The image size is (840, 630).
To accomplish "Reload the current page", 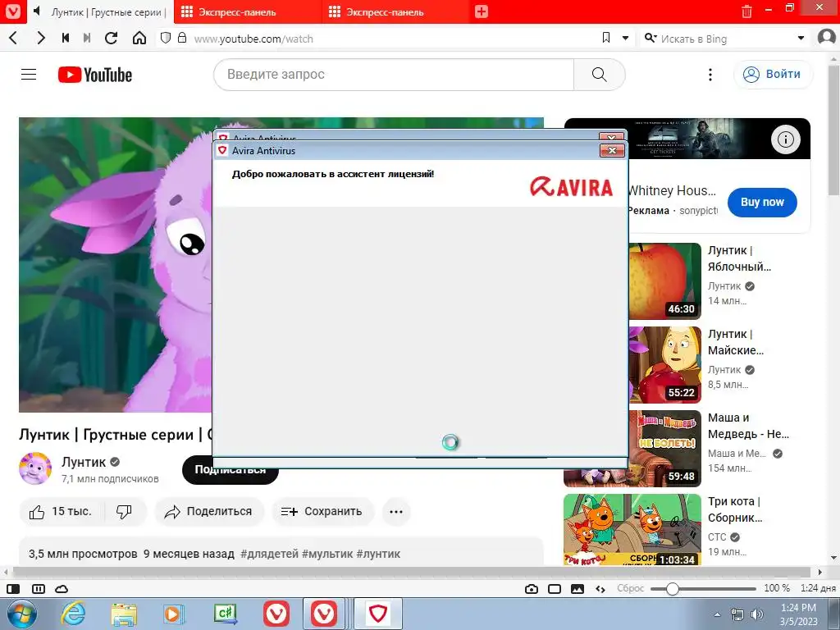I will (x=111, y=38).
